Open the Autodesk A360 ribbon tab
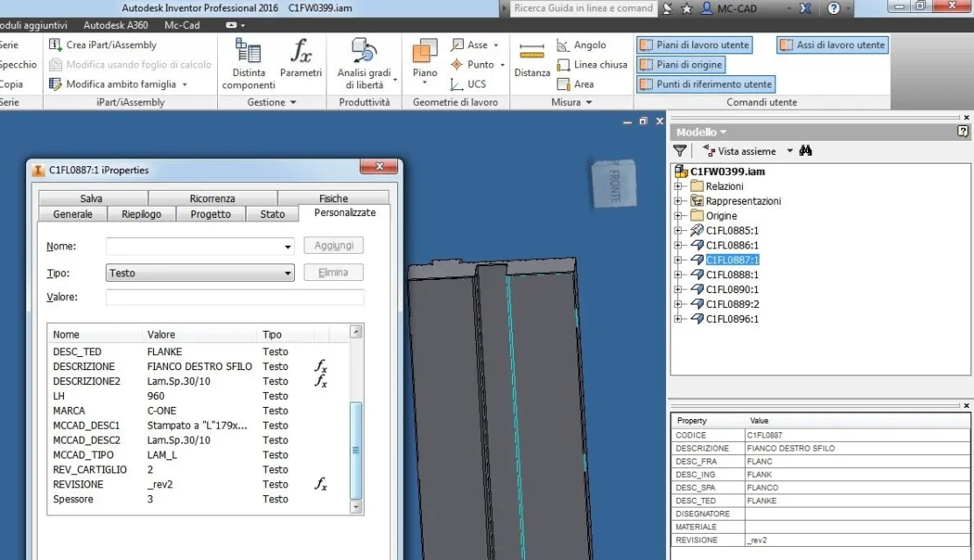Viewport: 974px width, 560px height. pyautogui.click(x=116, y=24)
